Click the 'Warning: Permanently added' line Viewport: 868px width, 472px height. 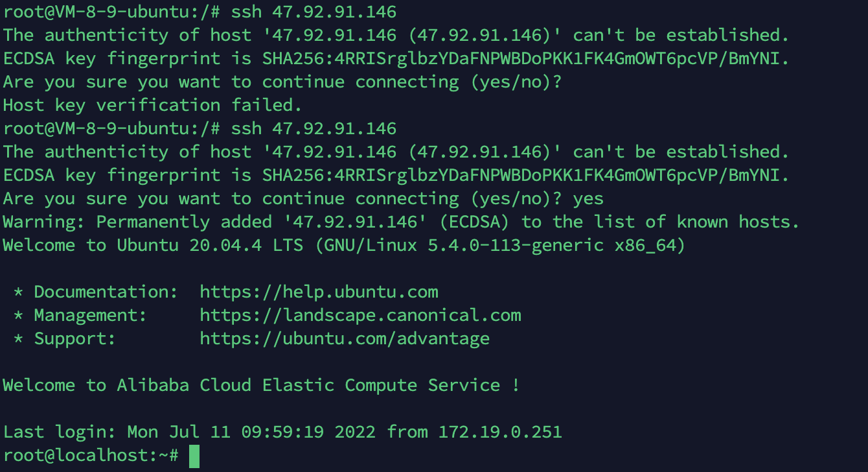pos(402,222)
